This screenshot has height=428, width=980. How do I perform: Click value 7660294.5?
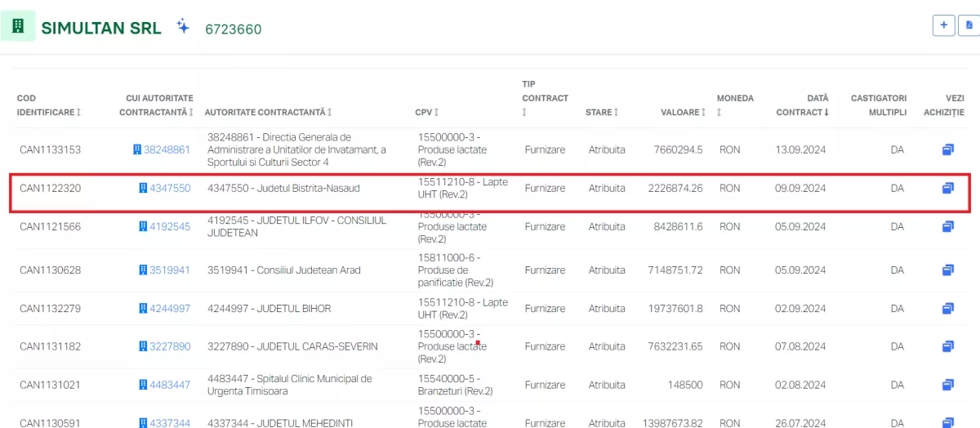678,149
